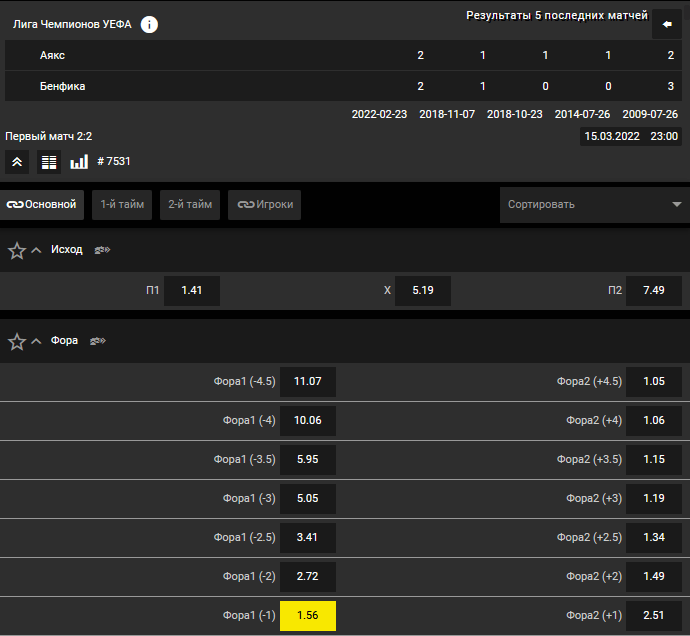The width and height of the screenshot is (690, 636).
Task: Select Фора1 (-2.5) odds 3.41
Action: (x=308, y=537)
